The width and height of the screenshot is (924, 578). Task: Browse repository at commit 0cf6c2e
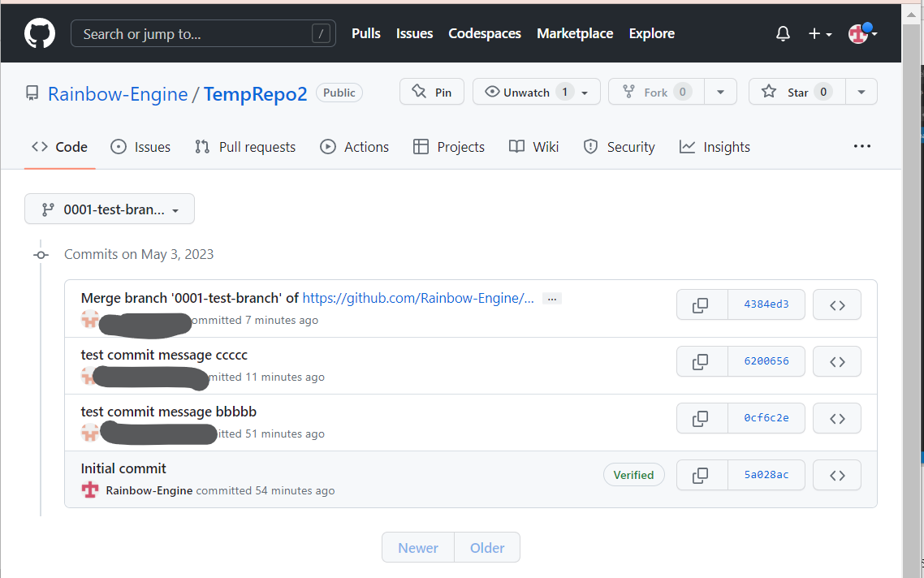click(837, 418)
